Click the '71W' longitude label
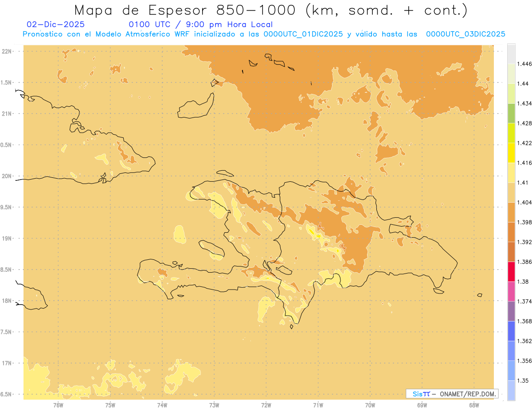The width and height of the screenshot is (532, 411). point(318,405)
